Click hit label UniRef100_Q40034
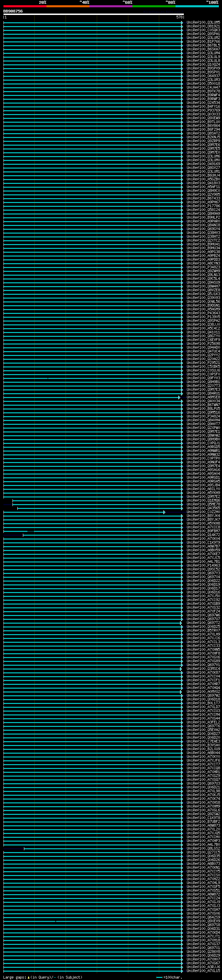 203,401
